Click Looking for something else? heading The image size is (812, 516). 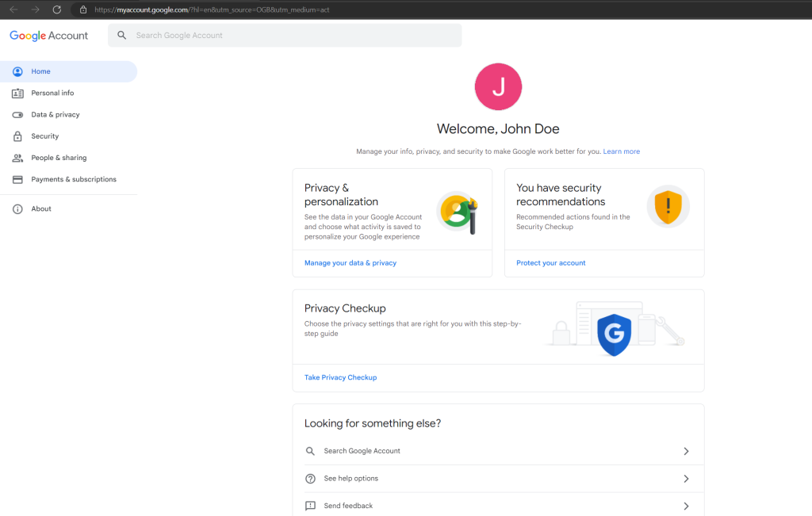pyautogui.click(x=373, y=423)
